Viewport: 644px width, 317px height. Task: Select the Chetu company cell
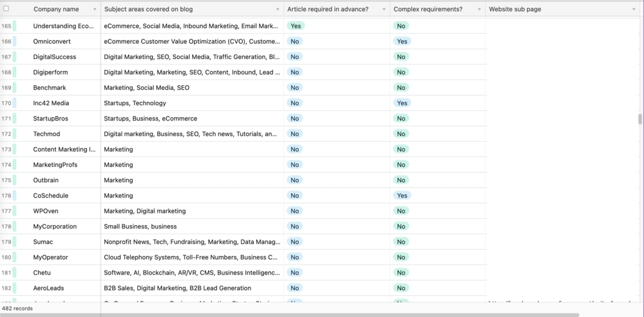tap(58, 273)
